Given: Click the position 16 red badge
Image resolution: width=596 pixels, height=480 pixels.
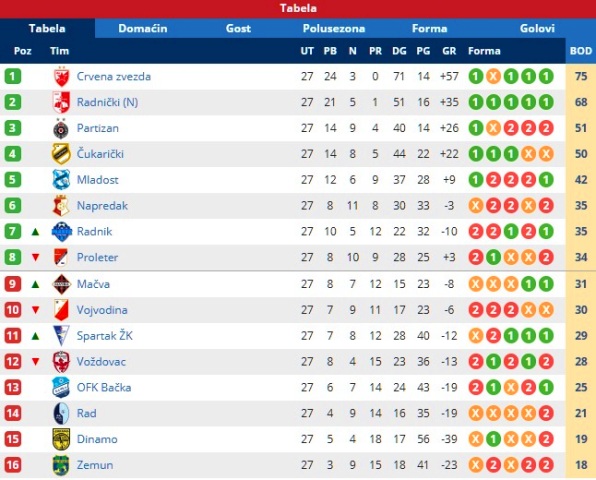Looking at the screenshot, I should [x=13, y=465].
